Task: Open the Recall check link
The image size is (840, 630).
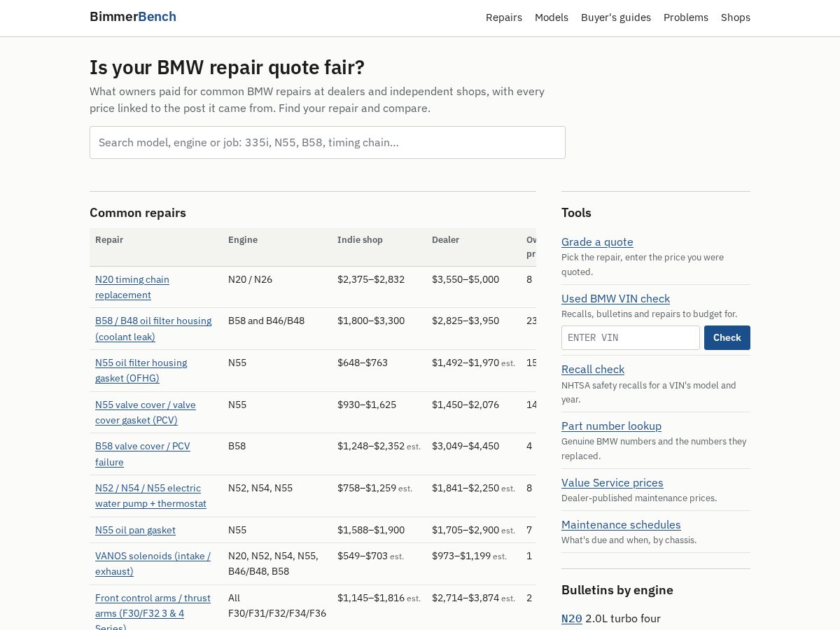Action: pyautogui.click(x=593, y=369)
